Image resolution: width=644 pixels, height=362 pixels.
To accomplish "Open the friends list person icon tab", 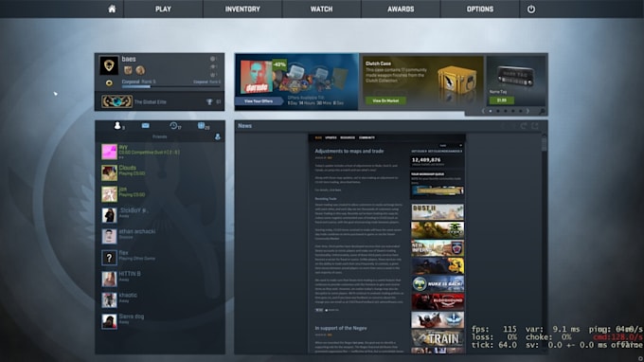I will [x=117, y=126].
